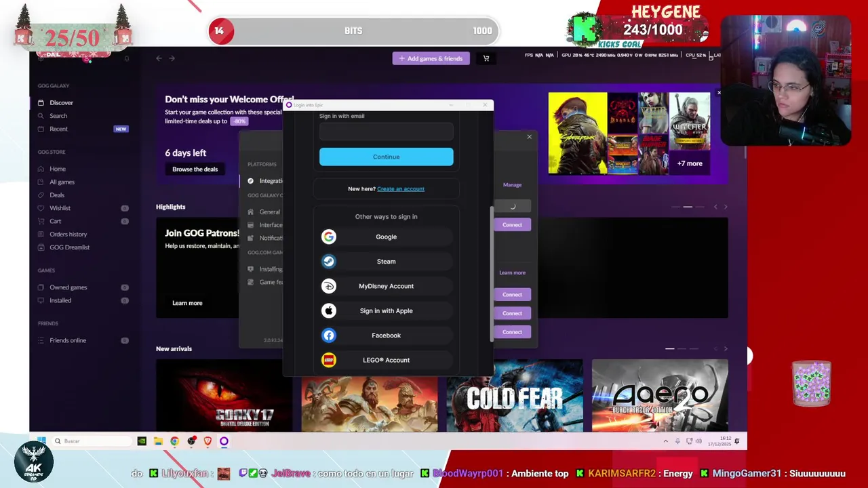Go forward with the right arrow in GOG Galaxy
This screenshot has height=488, width=868.
pos(172,58)
